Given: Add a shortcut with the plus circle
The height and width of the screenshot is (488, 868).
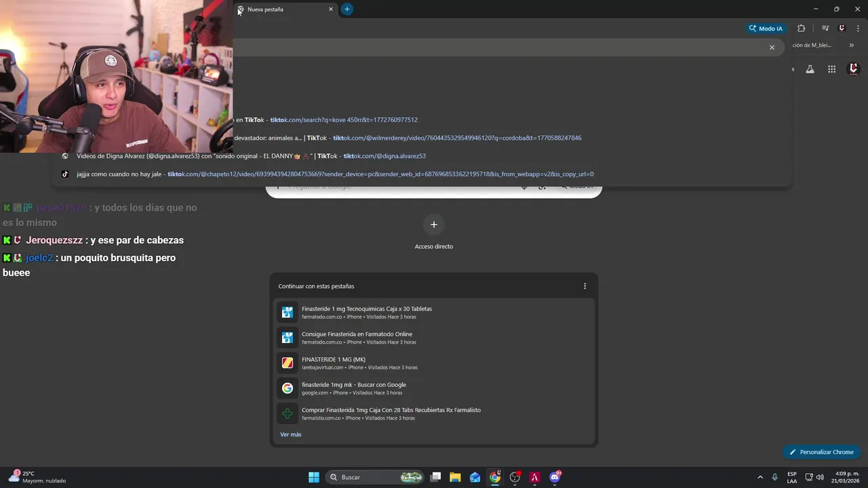Looking at the screenshot, I should (434, 224).
